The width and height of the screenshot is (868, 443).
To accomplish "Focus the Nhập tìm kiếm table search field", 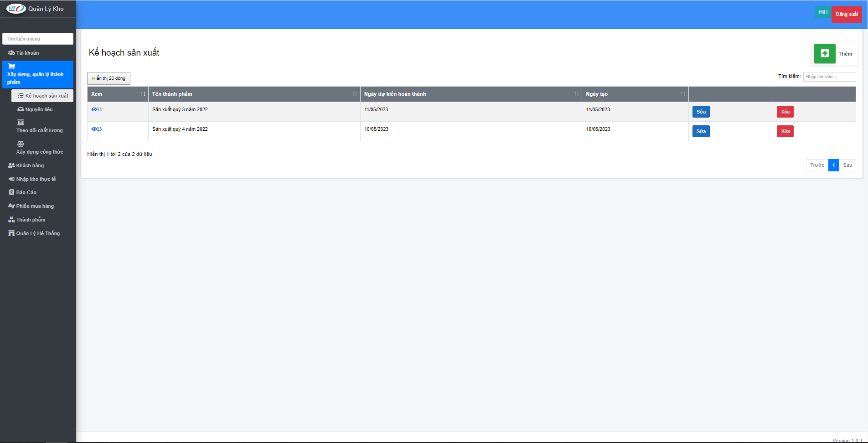I will (x=829, y=77).
